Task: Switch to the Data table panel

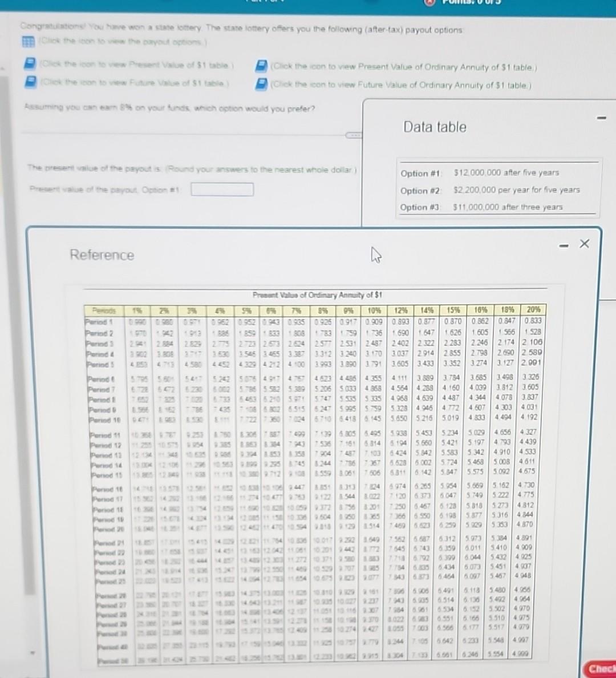Action: (x=435, y=127)
